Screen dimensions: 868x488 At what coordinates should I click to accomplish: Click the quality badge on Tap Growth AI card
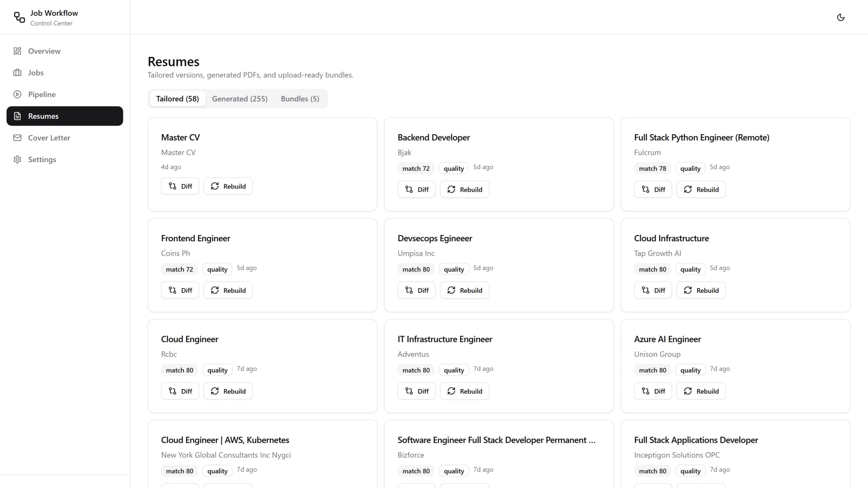pyautogui.click(x=690, y=269)
